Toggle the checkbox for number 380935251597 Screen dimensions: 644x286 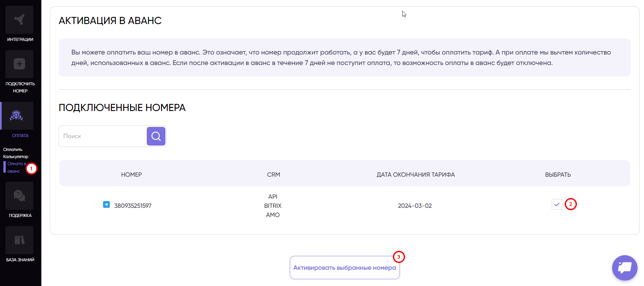point(557,204)
